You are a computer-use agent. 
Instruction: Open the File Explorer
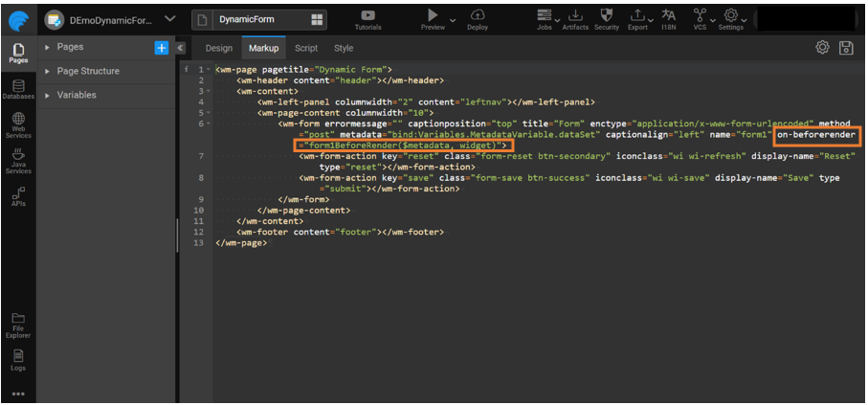click(18, 325)
